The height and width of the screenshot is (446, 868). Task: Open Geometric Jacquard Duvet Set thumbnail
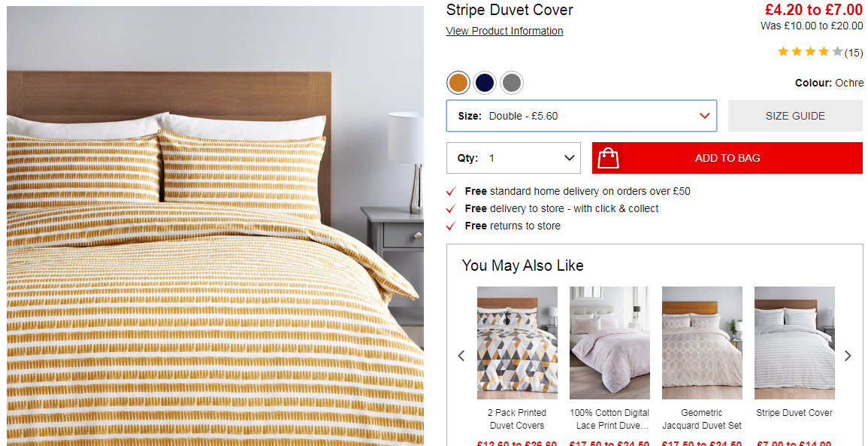[x=702, y=343]
